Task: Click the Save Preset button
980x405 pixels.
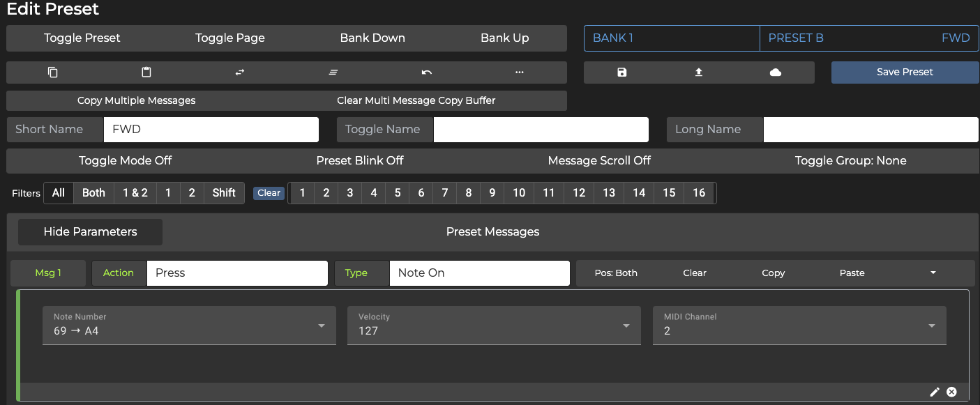Action: click(905, 72)
